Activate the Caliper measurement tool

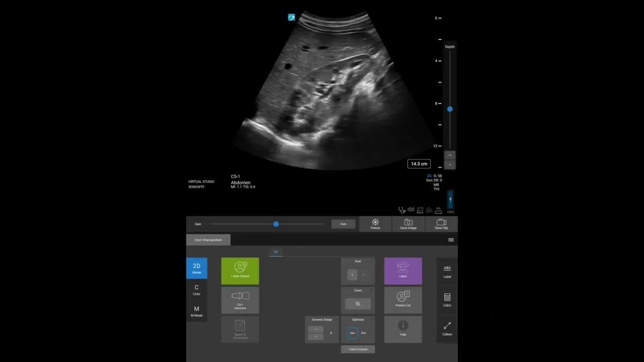pos(447,329)
